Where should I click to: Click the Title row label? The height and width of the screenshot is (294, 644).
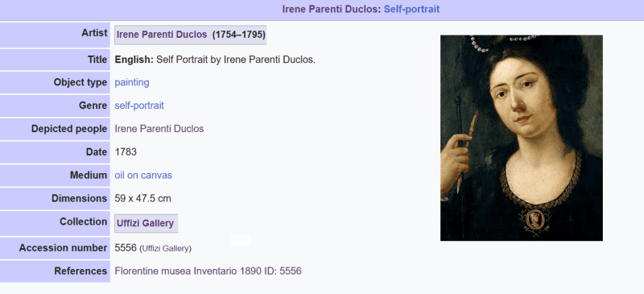97,60
